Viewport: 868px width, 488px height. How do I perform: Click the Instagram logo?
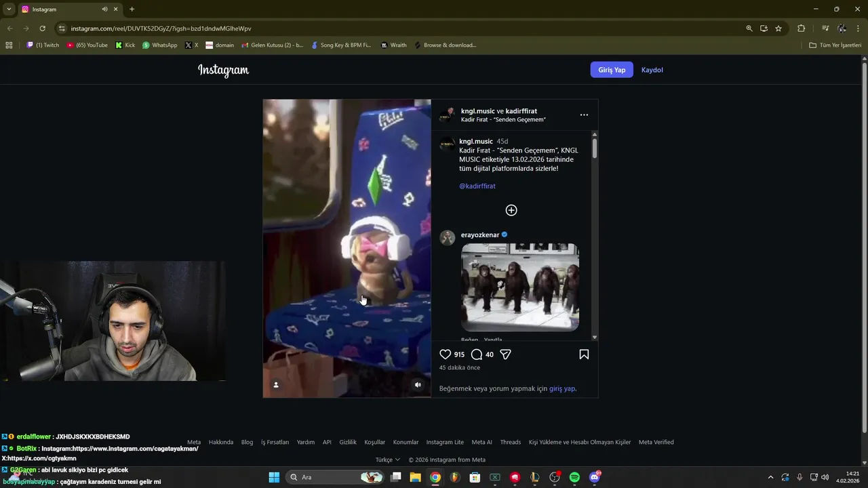click(x=223, y=70)
